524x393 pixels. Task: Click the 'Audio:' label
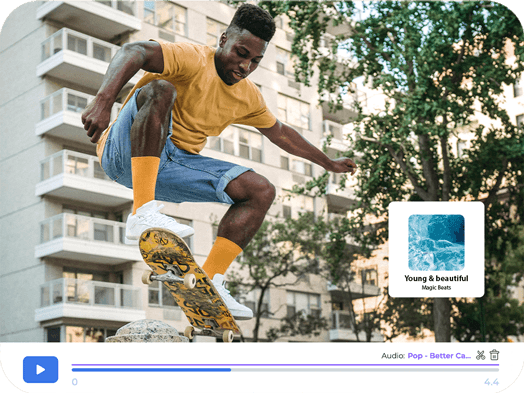click(x=393, y=356)
